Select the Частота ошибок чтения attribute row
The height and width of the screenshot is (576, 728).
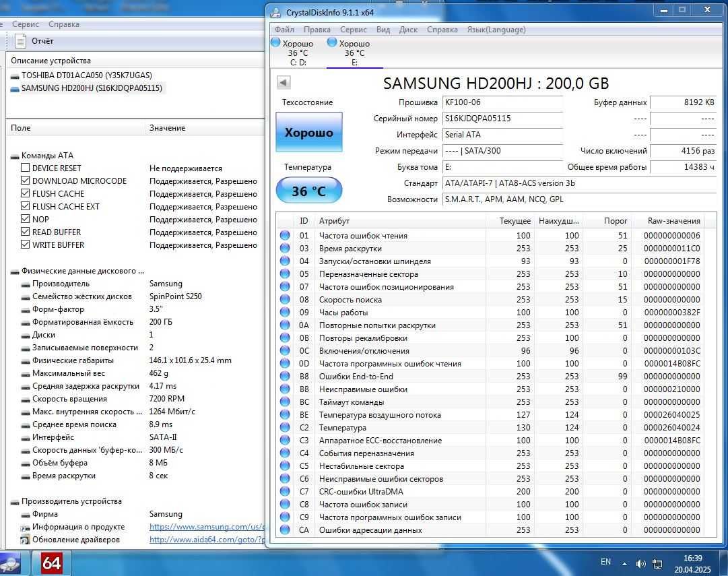click(490, 236)
